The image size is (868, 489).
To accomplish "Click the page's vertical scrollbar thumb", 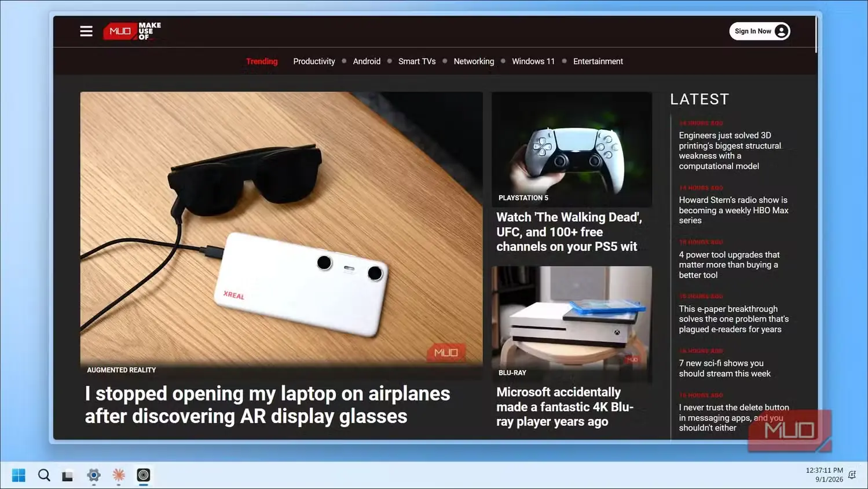I will click(x=816, y=35).
